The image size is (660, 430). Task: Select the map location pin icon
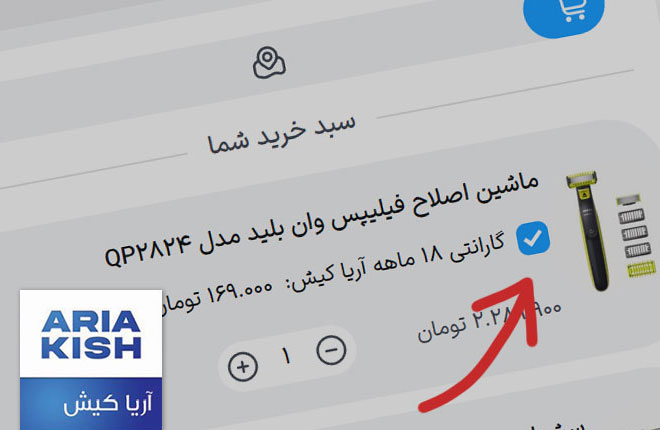tap(269, 63)
